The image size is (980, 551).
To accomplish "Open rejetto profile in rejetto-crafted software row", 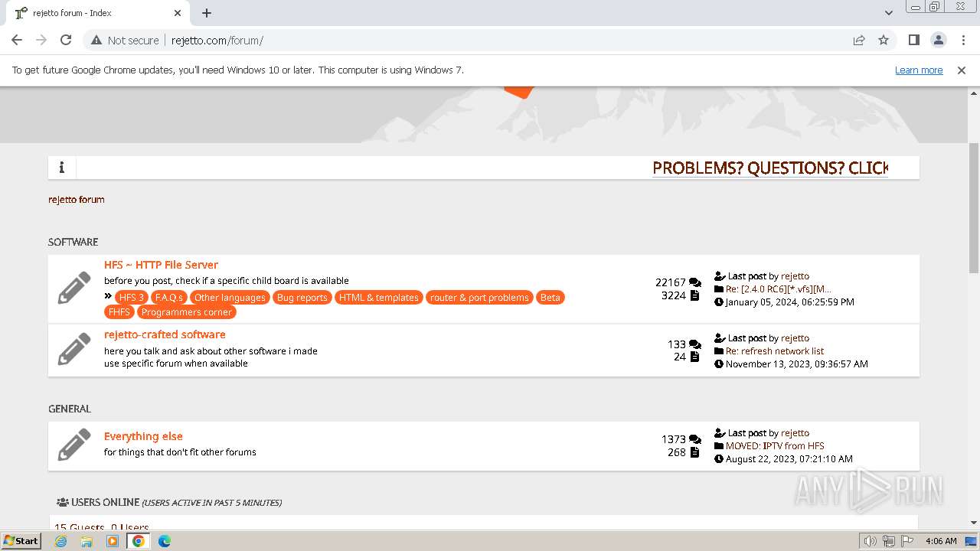I will [x=795, y=338].
